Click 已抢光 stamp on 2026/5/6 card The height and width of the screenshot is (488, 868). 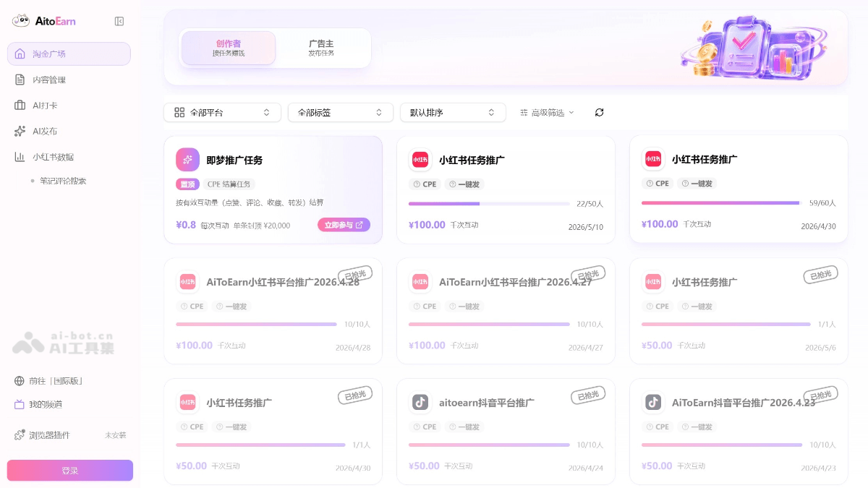pos(821,275)
